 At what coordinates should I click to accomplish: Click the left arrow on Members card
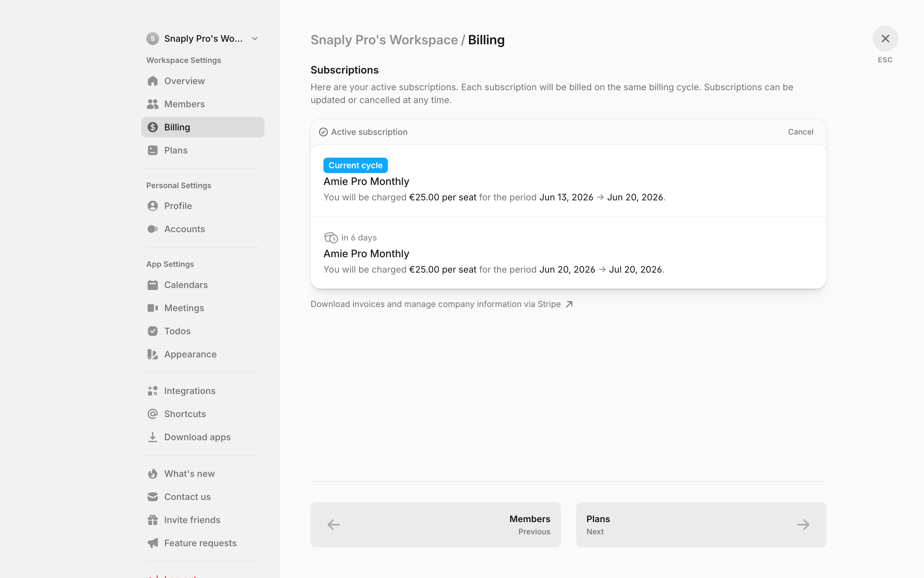[x=333, y=524]
